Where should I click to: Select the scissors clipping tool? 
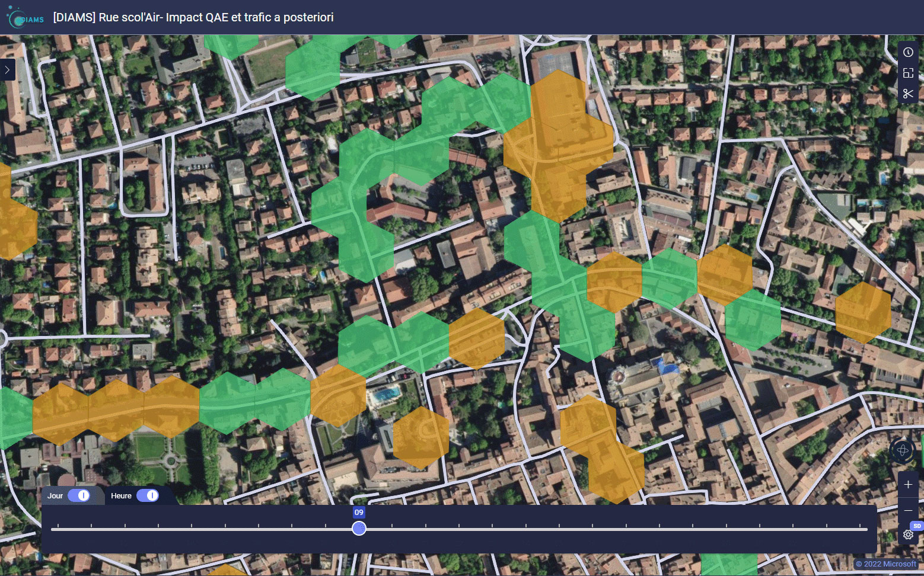908,94
